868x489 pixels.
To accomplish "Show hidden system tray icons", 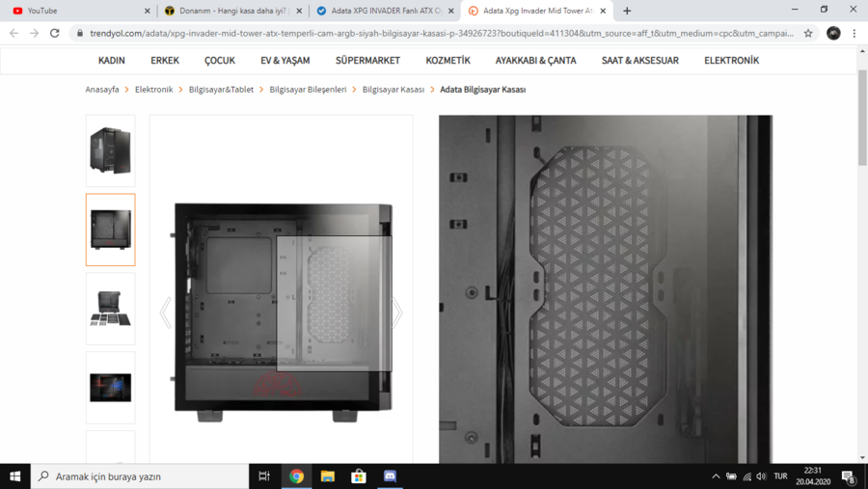I will point(716,476).
